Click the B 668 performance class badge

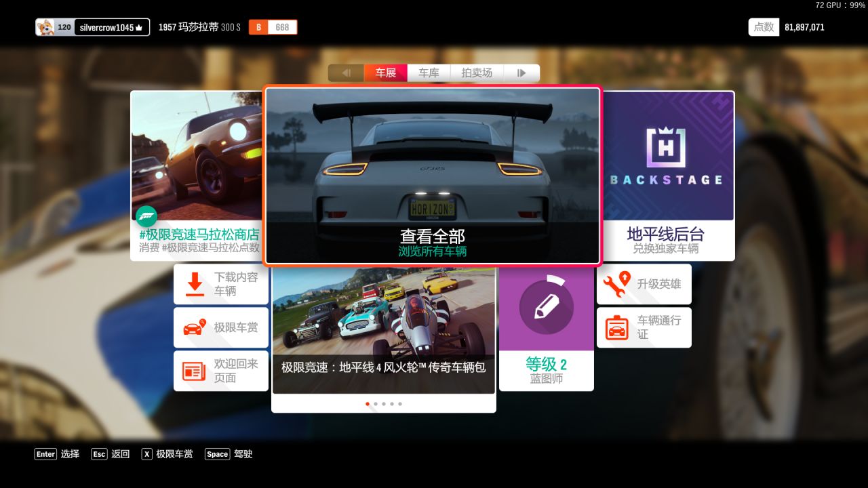pyautogui.click(x=273, y=27)
